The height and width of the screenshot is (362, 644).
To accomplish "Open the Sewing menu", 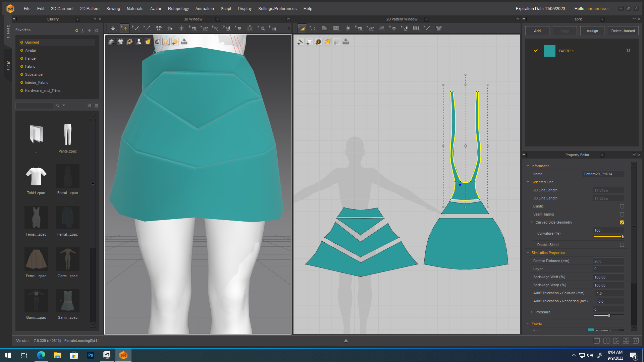I will [113, 9].
